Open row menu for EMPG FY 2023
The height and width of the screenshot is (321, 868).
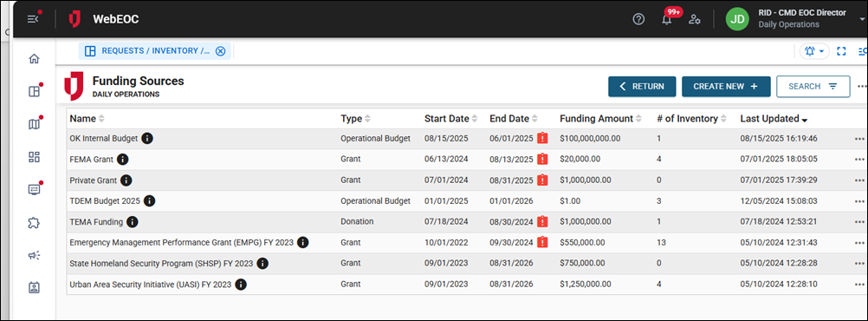point(859,242)
